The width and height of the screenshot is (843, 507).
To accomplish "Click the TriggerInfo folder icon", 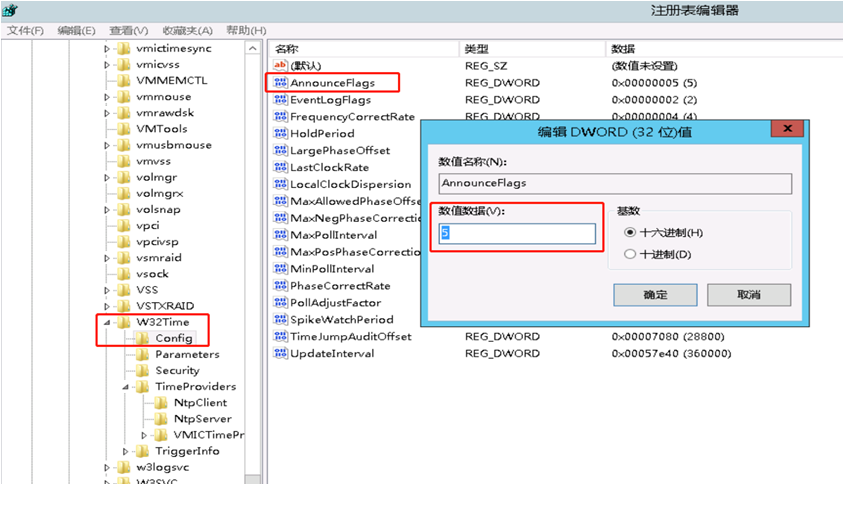I will click(x=142, y=451).
